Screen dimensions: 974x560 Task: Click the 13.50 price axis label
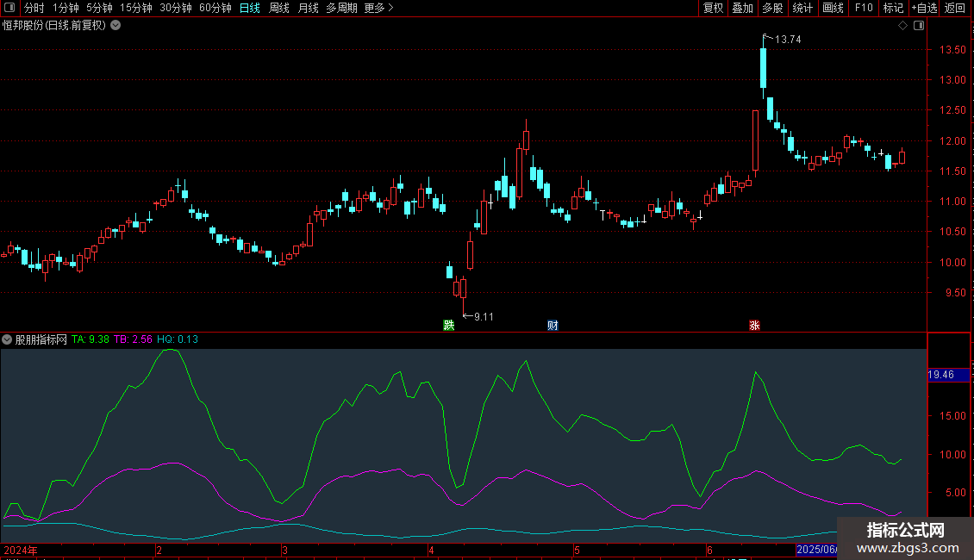coord(952,50)
